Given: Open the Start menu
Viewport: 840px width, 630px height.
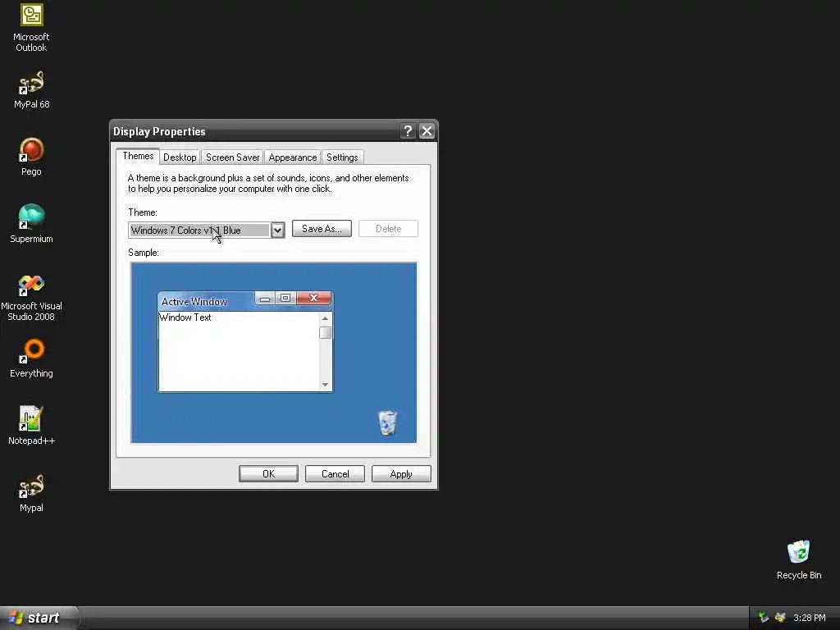Looking at the screenshot, I should click(39, 618).
